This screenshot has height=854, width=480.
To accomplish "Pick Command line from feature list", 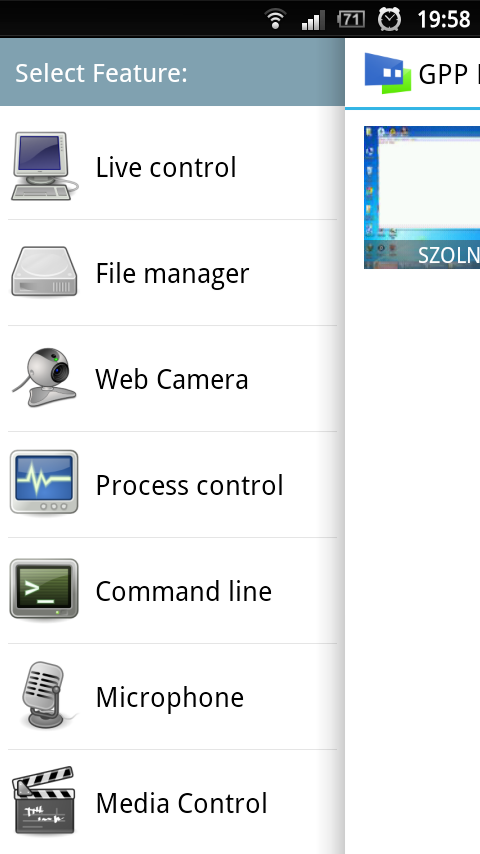I will coord(172,591).
